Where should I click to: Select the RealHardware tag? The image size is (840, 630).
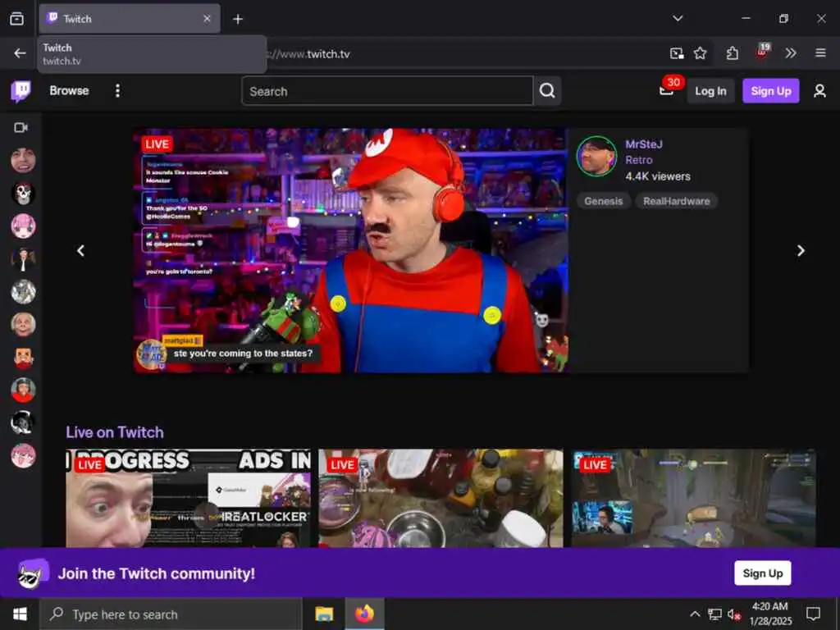pos(676,201)
